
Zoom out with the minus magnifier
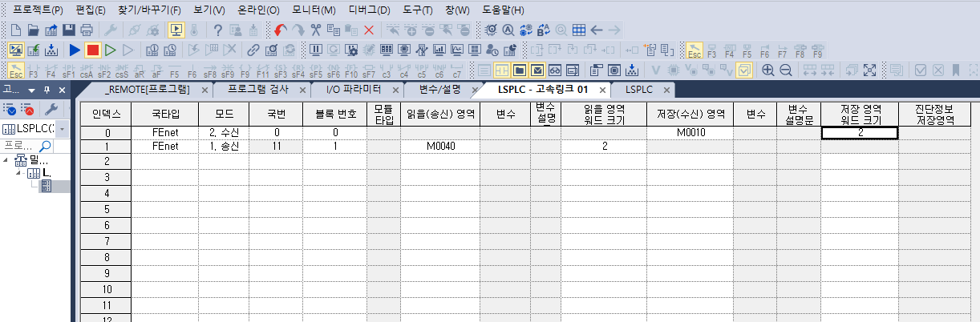(786, 70)
